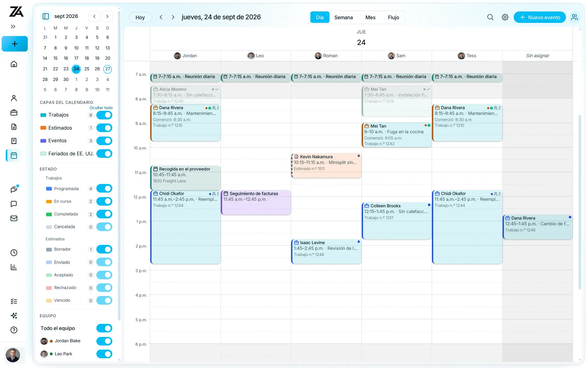This screenshot has height=368, width=588.
Task: Click the Trabajos teal color swatch
Action: pyautogui.click(x=43, y=115)
